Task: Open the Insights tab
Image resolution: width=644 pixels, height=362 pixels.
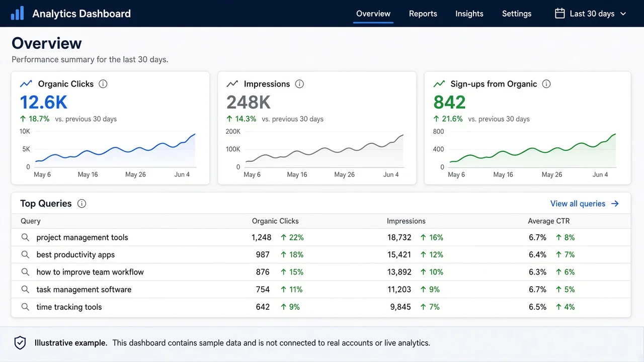Action: pyautogui.click(x=469, y=14)
